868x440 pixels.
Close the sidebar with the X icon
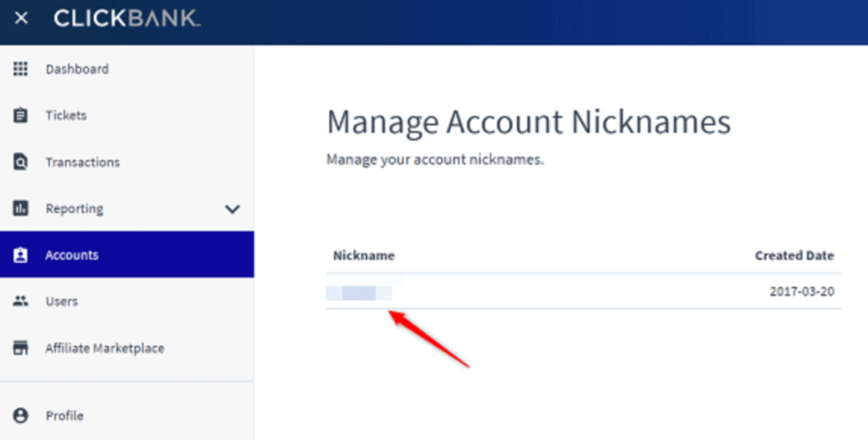[21, 19]
